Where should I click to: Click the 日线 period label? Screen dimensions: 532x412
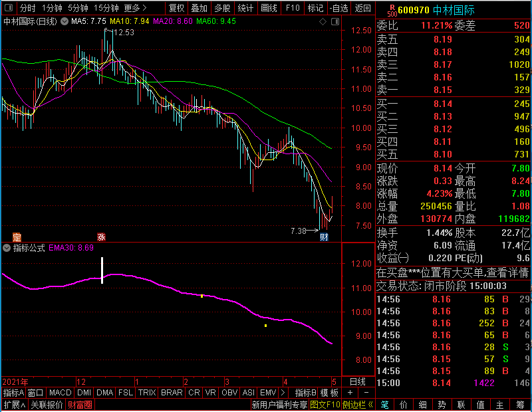pos(358,382)
